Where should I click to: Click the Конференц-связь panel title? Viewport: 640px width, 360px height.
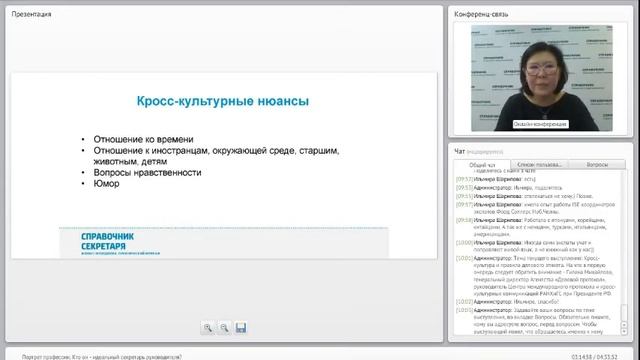point(481,14)
